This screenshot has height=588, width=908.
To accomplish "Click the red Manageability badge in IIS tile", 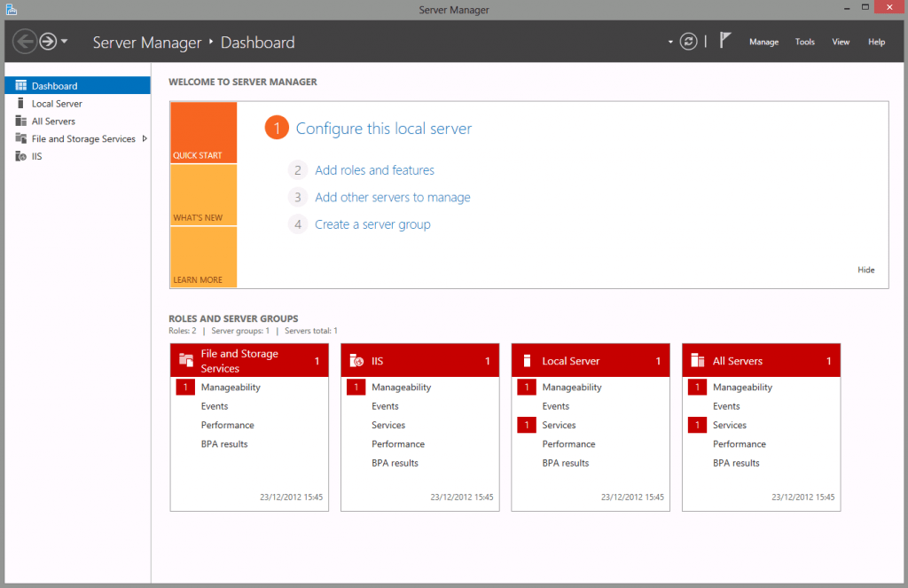I will [x=356, y=387].
